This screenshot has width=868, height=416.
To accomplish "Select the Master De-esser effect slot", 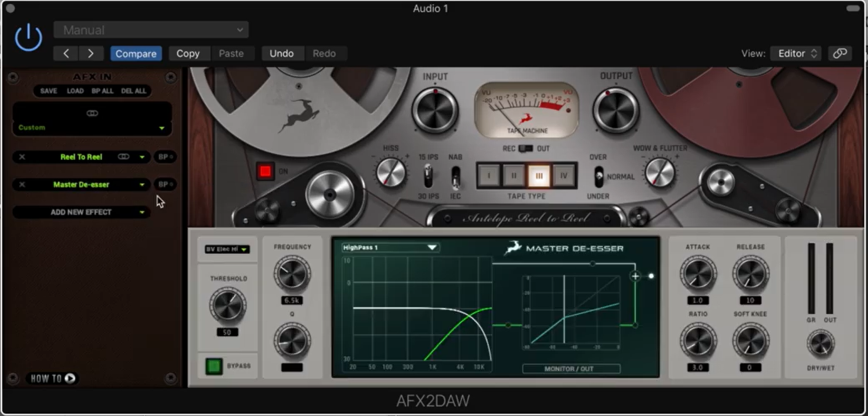I will pos(81,185).
